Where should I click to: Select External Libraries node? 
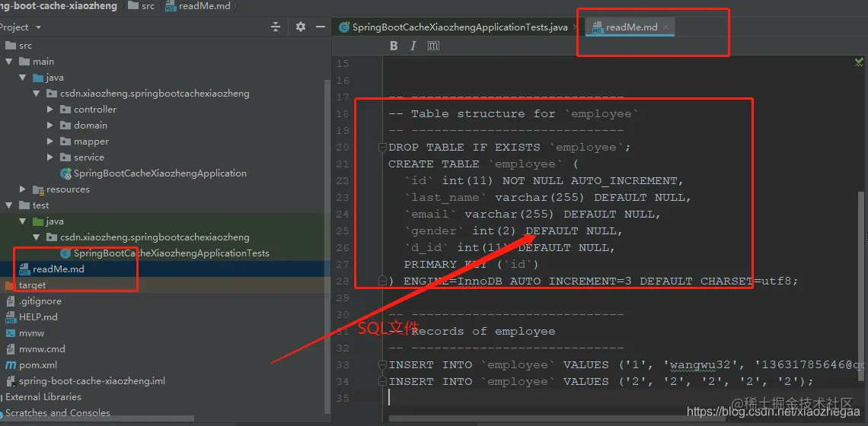click(43, 397)
